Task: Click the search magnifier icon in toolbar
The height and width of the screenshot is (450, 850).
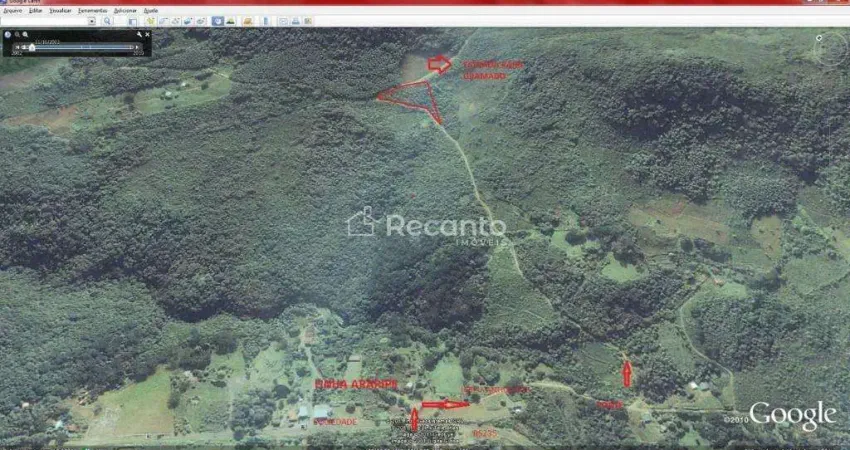Action: click(107, 20)
